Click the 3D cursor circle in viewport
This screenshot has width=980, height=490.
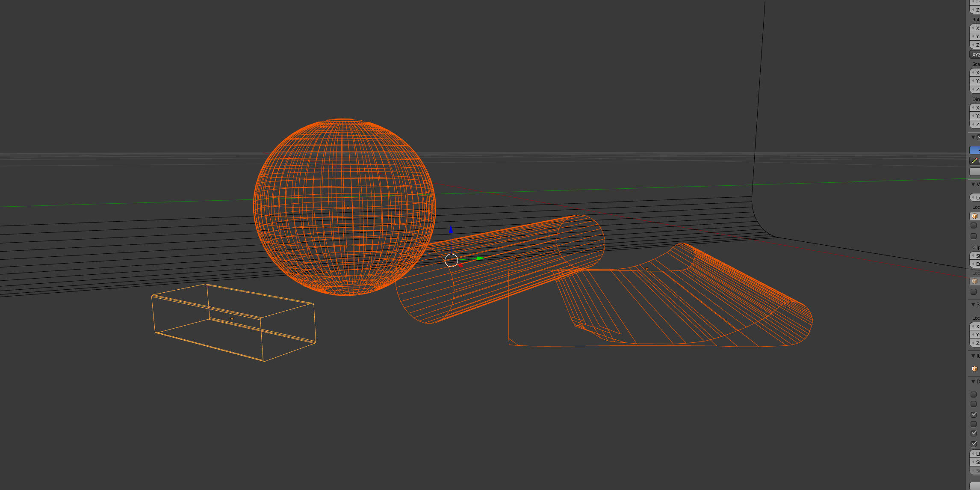click(x=451, y=260)
